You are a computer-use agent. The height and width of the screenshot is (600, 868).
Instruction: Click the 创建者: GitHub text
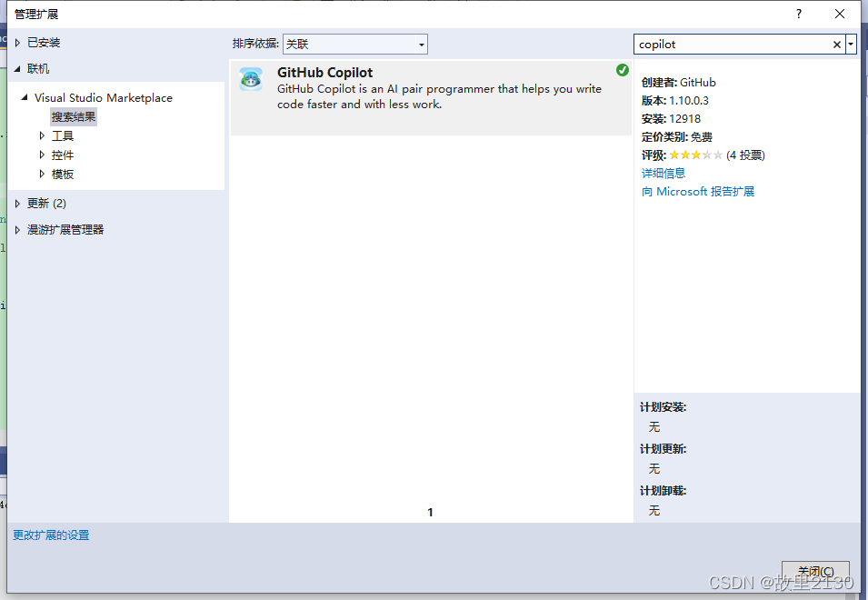click(x=679, y=83)
